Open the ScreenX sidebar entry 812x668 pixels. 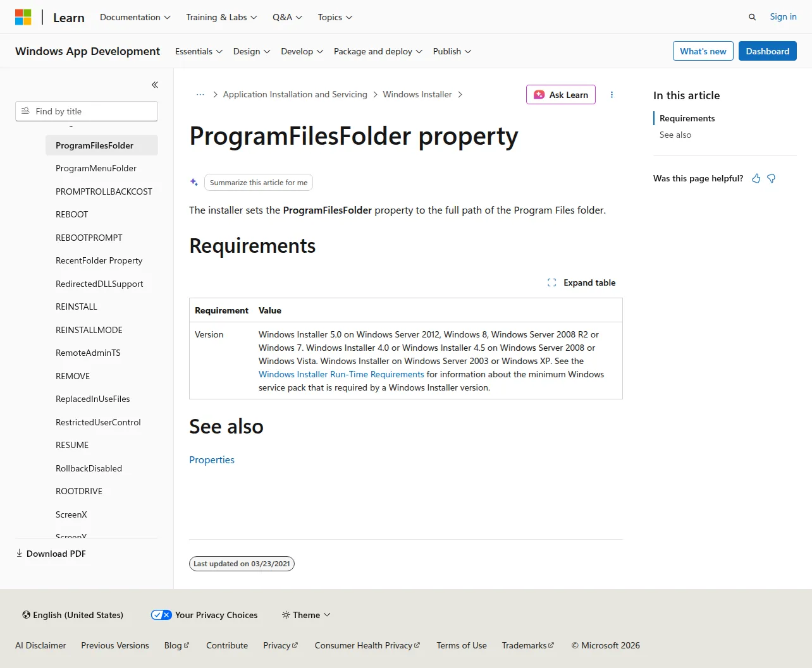[71, 514]
